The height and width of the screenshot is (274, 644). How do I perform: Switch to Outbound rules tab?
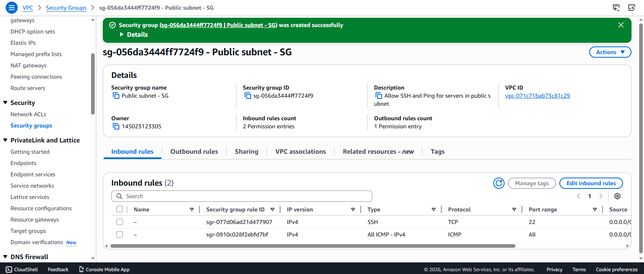click(x=194, y=152)
